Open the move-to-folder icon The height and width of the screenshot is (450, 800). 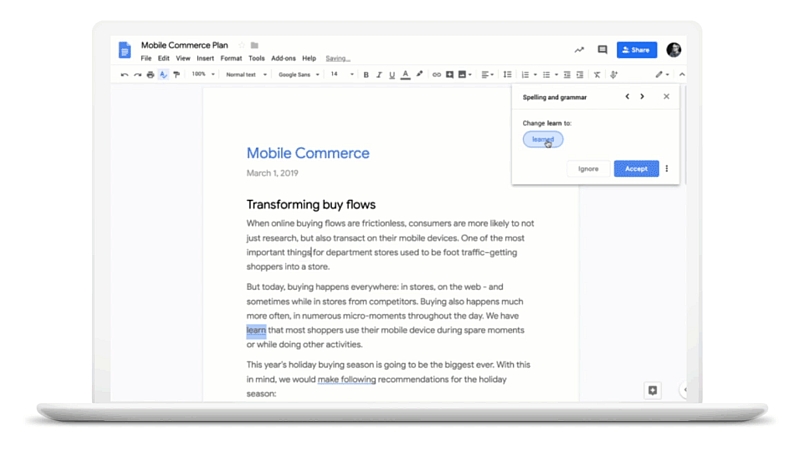pos(255,45)
